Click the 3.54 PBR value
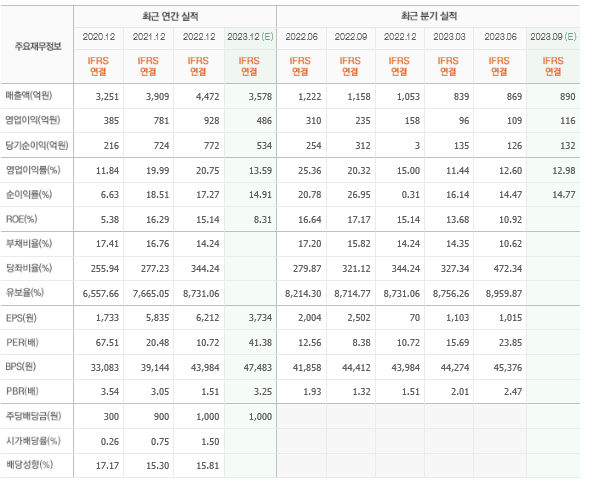595x483 pixels. (x=110, y=392)
